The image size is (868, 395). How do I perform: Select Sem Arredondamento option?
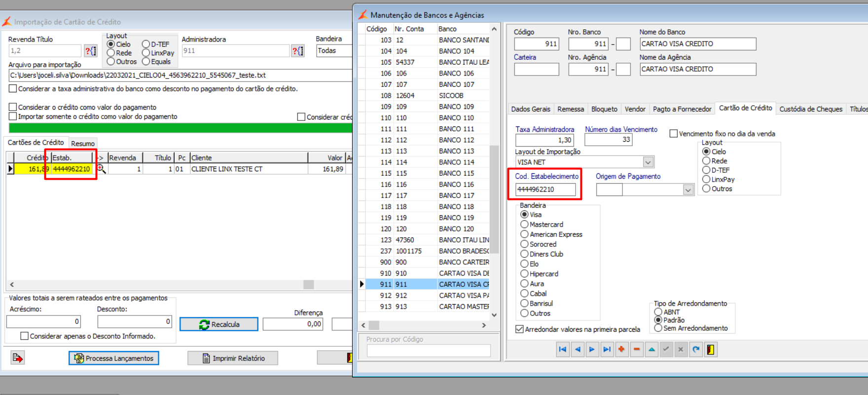[691, 328]
